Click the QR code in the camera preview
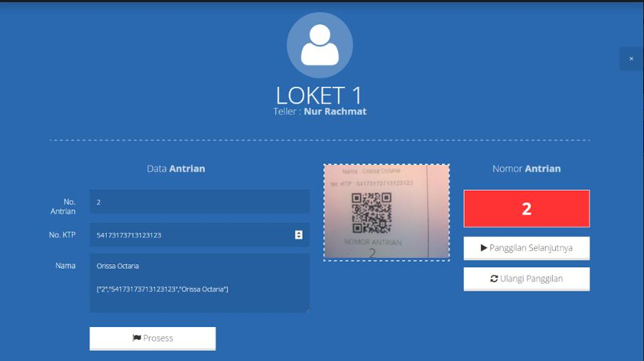Screen dimensions: 644x361 tap(371, 213)
